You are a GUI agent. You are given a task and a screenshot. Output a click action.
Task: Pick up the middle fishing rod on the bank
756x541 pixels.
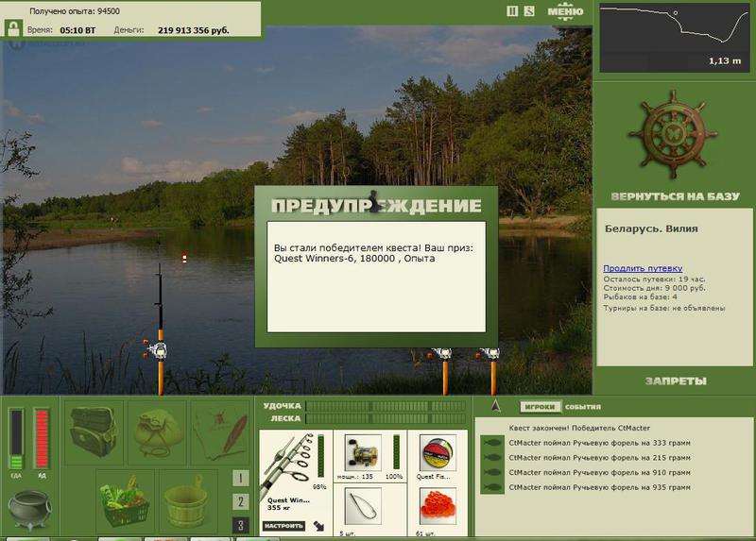click(x=443, y=371)
